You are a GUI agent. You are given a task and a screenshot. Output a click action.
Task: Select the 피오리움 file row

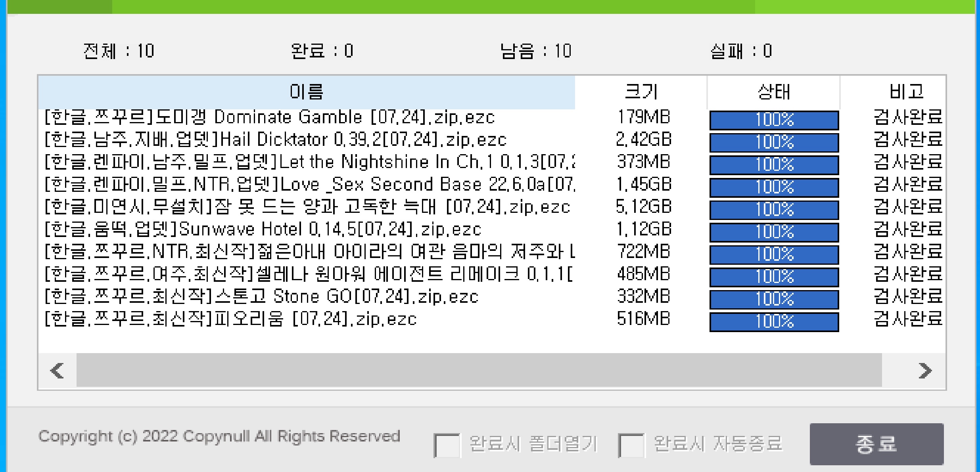(230, 319)
